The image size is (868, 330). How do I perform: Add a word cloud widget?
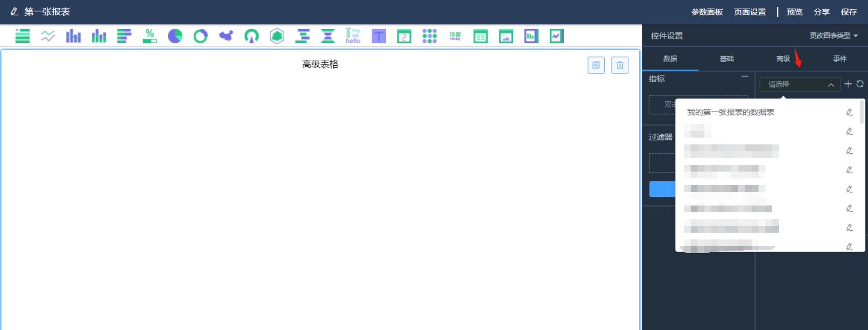353,36
